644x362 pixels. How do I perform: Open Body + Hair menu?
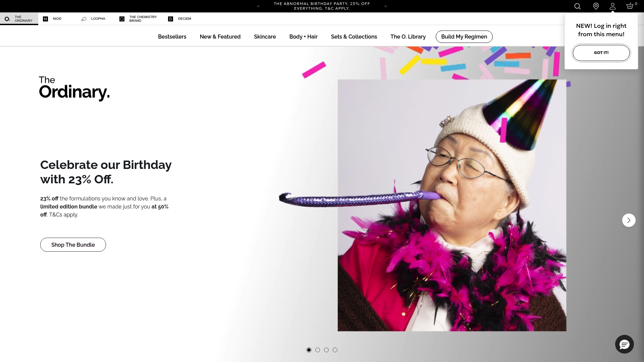click(303, 37)
